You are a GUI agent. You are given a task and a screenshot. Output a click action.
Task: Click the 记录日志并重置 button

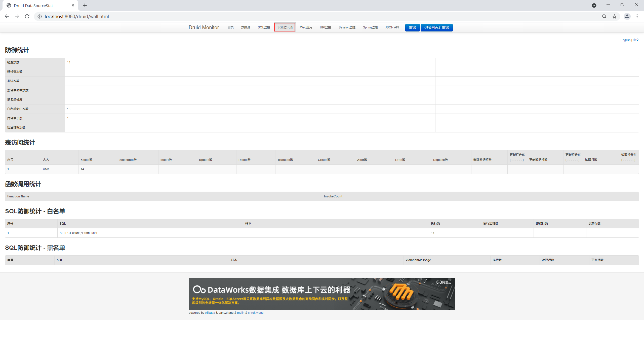click(x=436, y=27)
